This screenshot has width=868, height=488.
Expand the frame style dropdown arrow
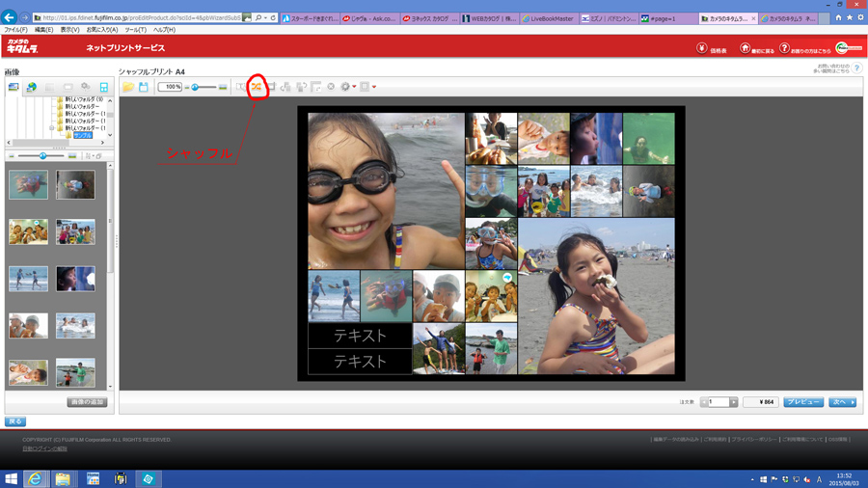(374, 87)
